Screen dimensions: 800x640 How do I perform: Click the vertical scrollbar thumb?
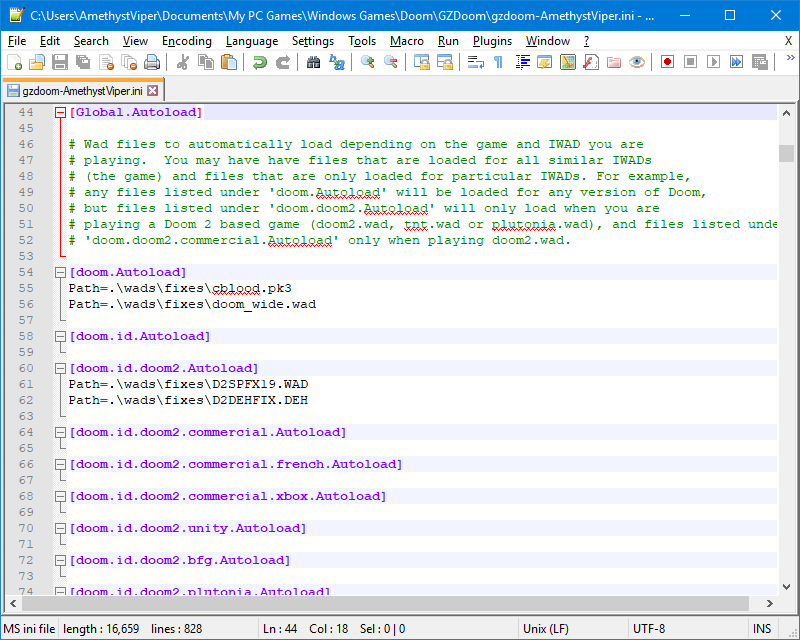pyautogui.click(x=787, y=153)
